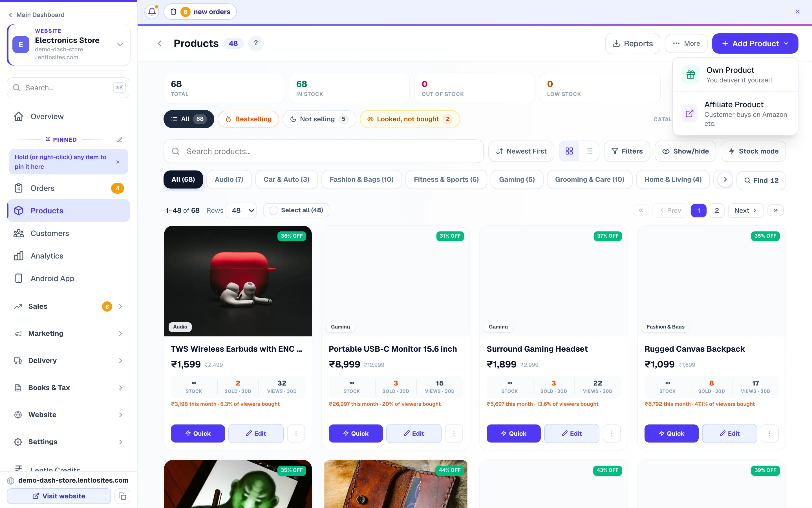Screen dimensions: 812x508
Task: Open more options for Rugged Canvas Backpack
Action: 769,433
